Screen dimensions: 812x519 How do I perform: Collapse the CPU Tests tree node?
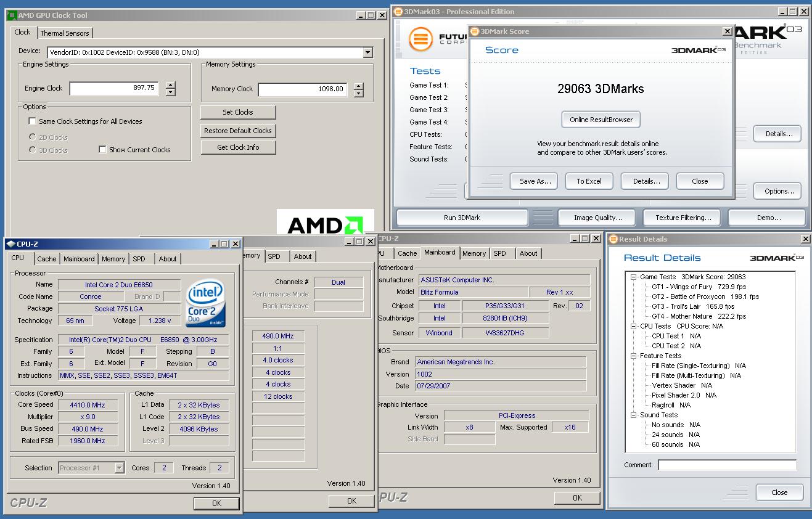pos(633,327)
